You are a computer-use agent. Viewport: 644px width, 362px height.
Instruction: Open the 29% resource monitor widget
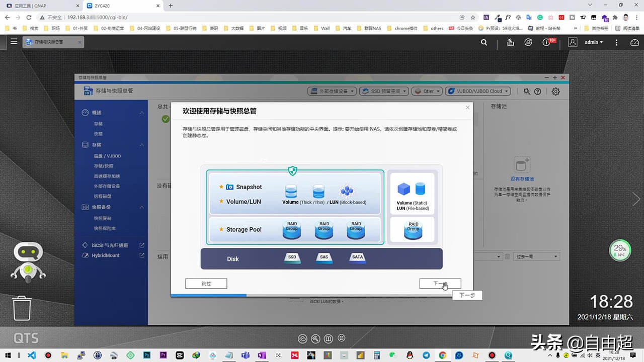pyautogui.click(x=619, y=250)
